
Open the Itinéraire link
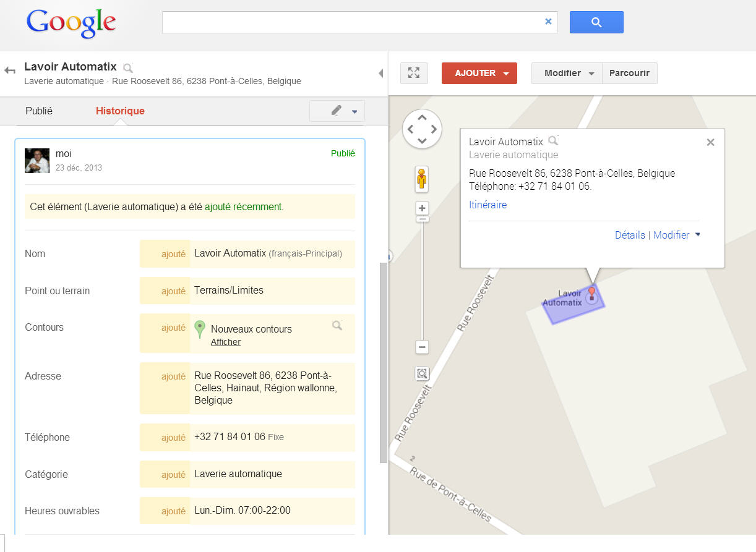(x=488, y=205)
